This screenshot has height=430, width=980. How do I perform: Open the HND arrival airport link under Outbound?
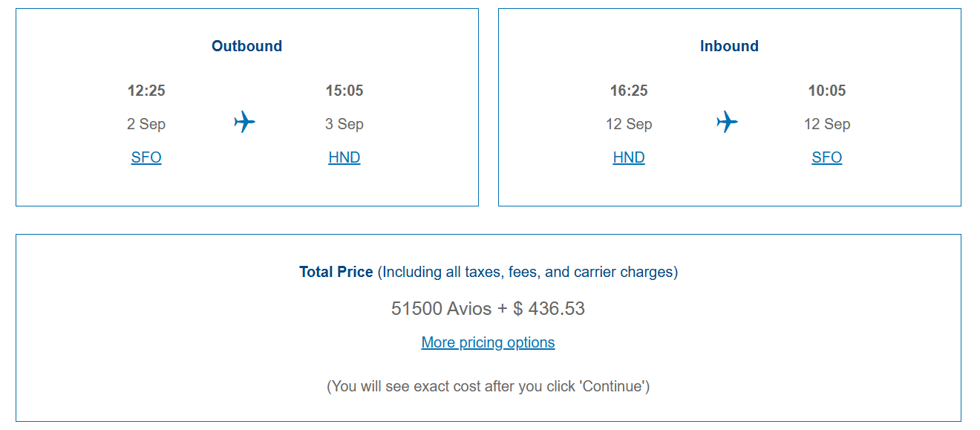pyautogui.click(x=344, y=157)
